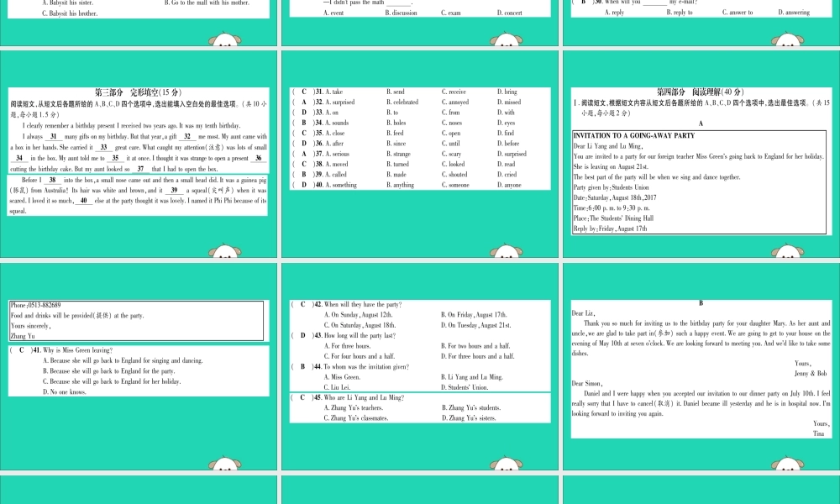
Task: Select answer 'D. For three hours and a half.'
Action: (x=478, y=356)
